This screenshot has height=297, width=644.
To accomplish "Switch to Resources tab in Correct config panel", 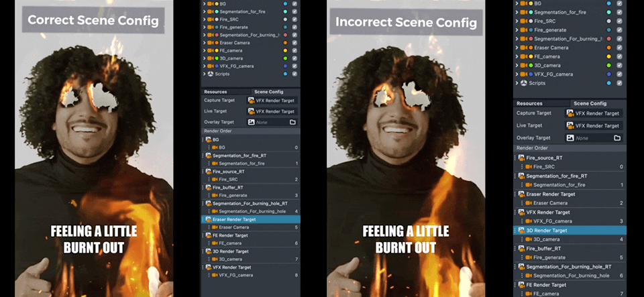I will [x=215, y=91].
